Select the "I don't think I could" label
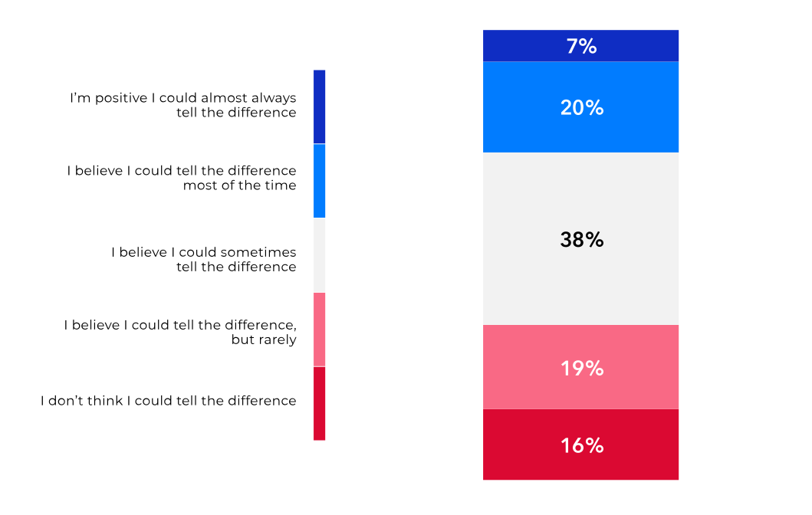This screenshot has width=812, height=515. click(168, 400)
